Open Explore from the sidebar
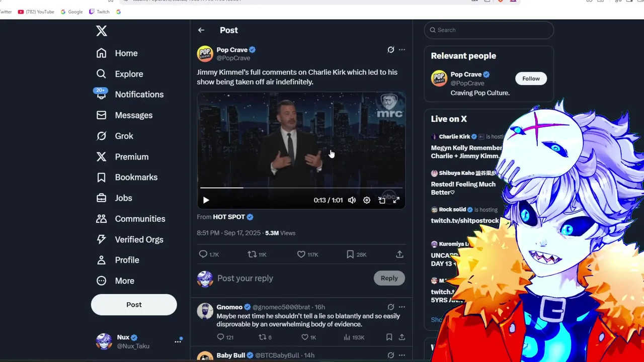Viewport: 644px width, 362px height. [x=120, y=74]
